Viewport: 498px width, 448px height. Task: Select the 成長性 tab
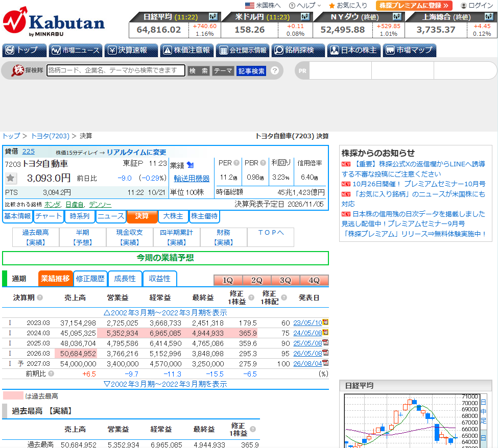pos(125,279)
